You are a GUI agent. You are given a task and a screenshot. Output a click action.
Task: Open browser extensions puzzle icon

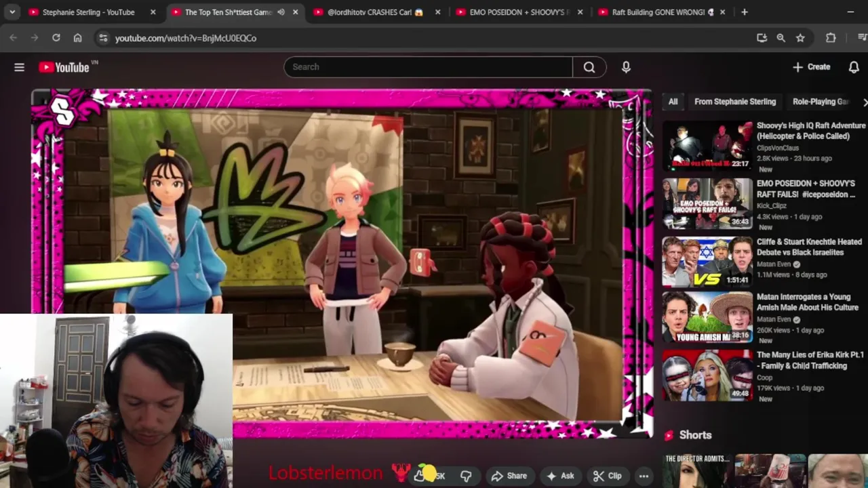click(x=831, y=38)
